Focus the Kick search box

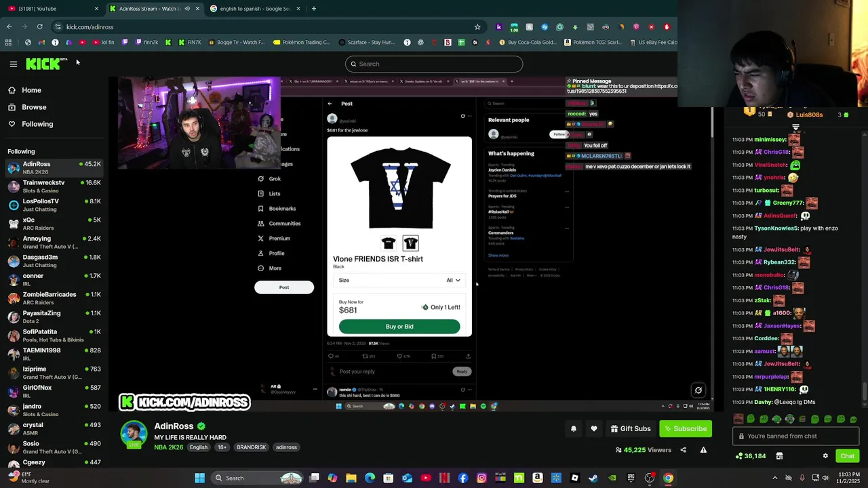point(434,64)
